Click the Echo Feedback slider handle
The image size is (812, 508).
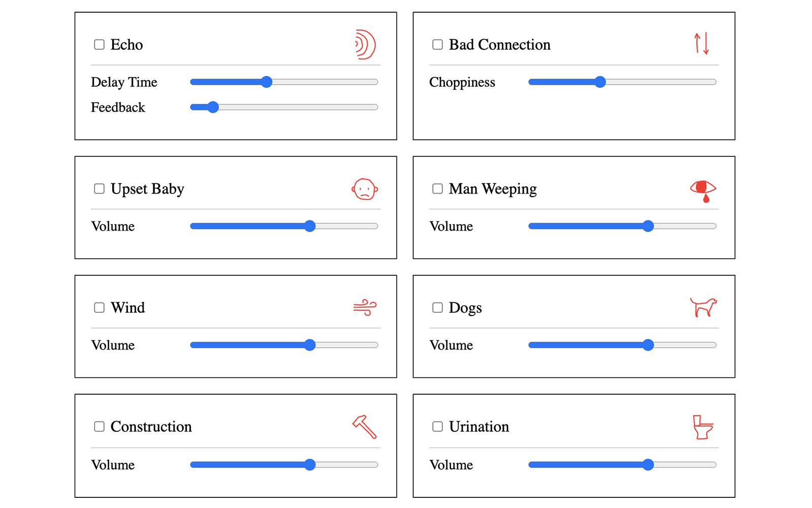[213, 107]
